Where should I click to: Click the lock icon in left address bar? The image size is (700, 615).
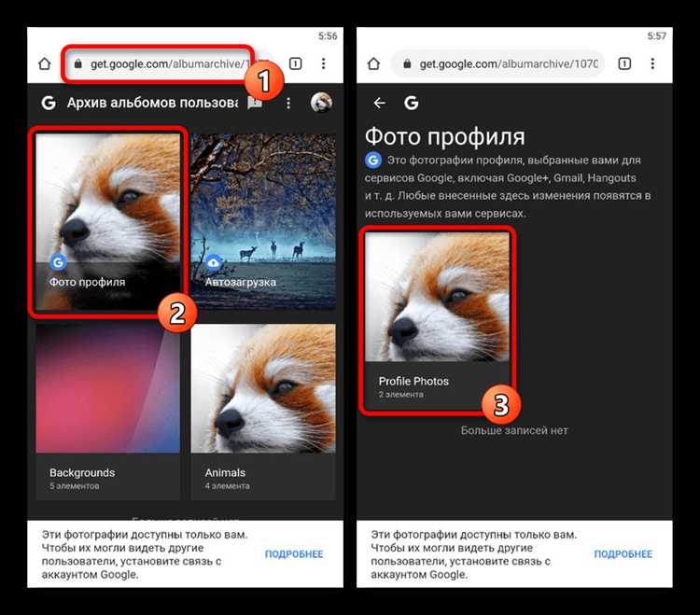coord(78,63)
